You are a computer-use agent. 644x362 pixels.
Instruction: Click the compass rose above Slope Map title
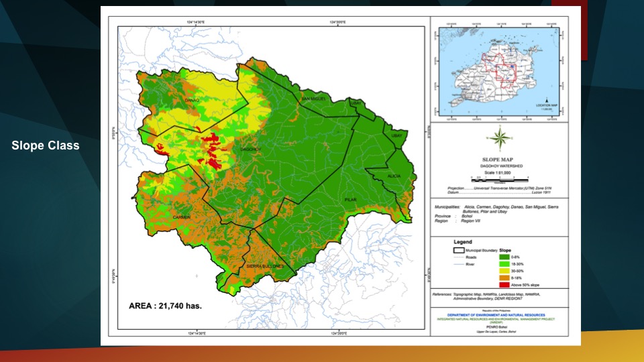pyautogui.click(x=498, y=139)
